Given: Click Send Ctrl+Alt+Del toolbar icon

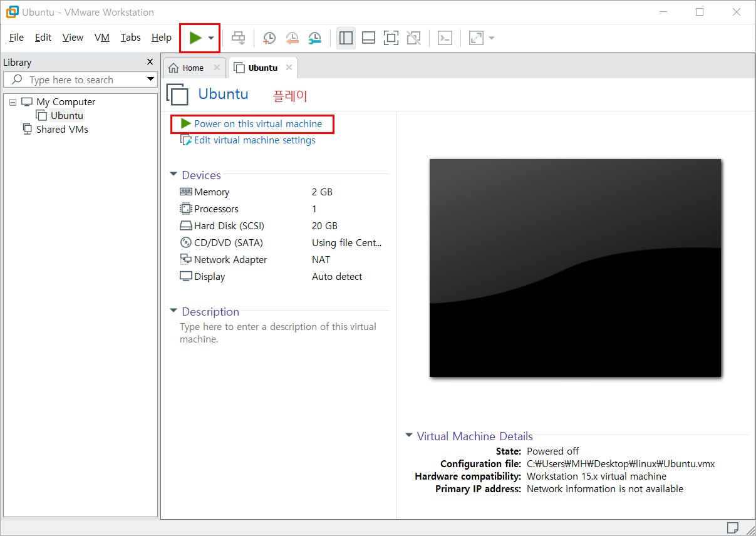Looking at the screenshot, I should tap(239, 38).
